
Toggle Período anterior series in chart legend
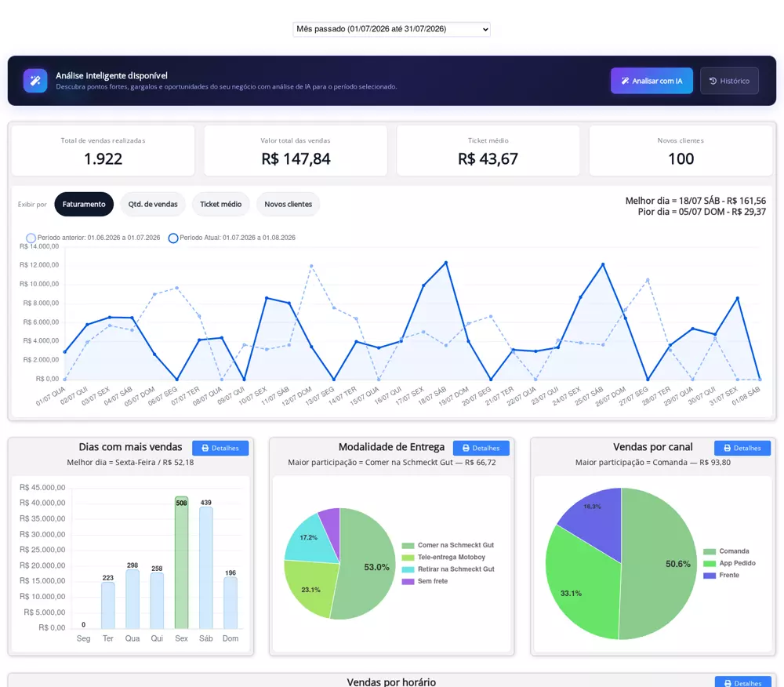pos(93,238)
